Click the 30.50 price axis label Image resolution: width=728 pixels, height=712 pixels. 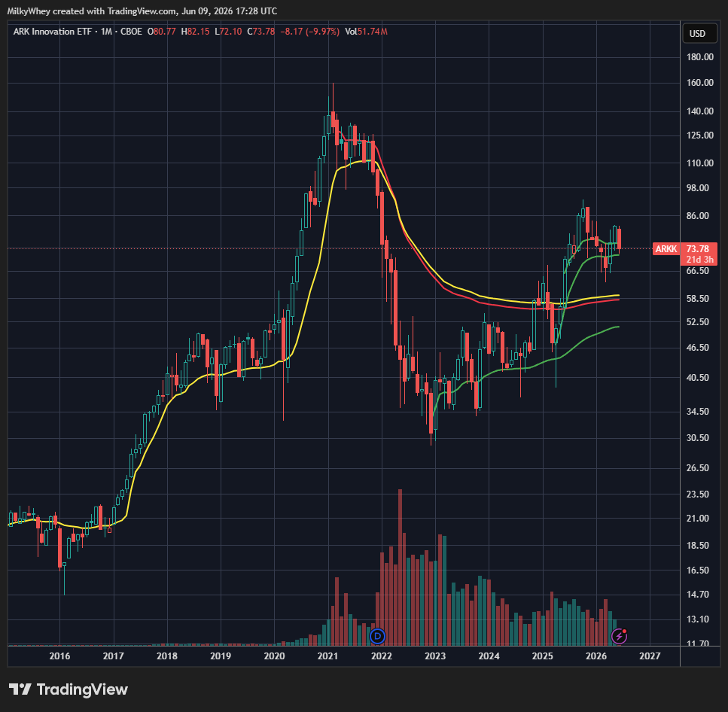coord(698,438)
